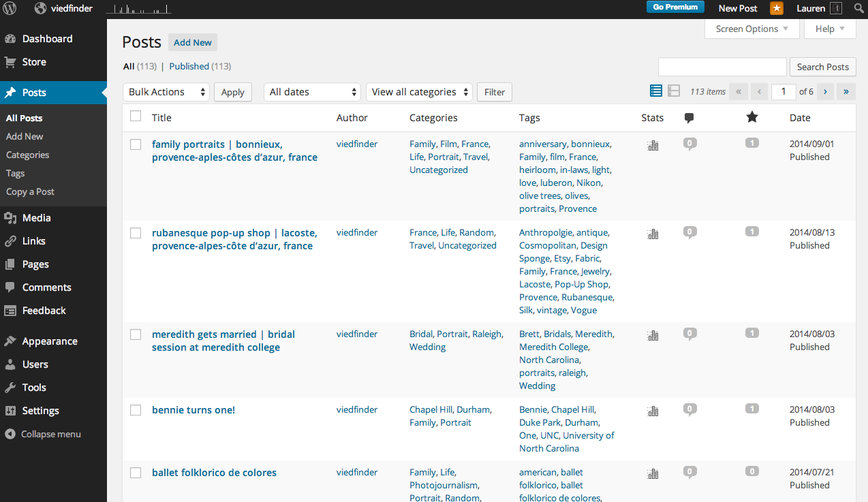This screenshot has width=868, height=502.
Task: Click the Collapse menu arrow icon
Action: 10,434
